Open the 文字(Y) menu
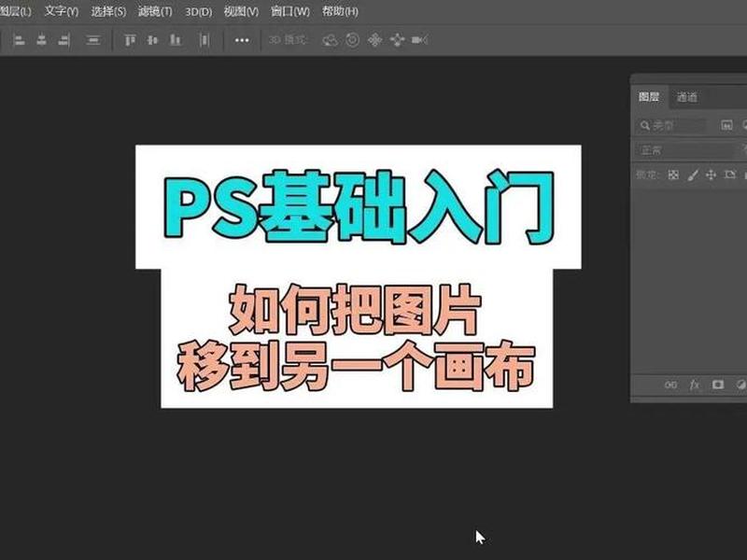747x560 pixels. click(x=62, y=11)
